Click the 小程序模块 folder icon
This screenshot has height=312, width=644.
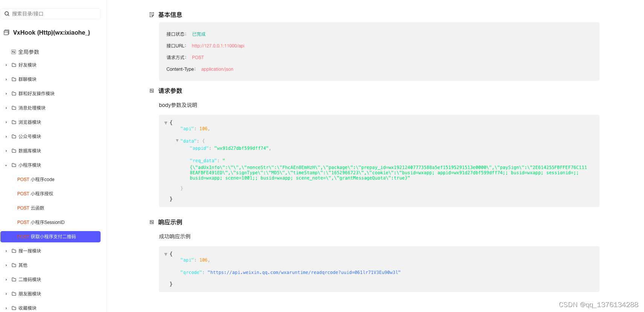[x=14, y=165]
